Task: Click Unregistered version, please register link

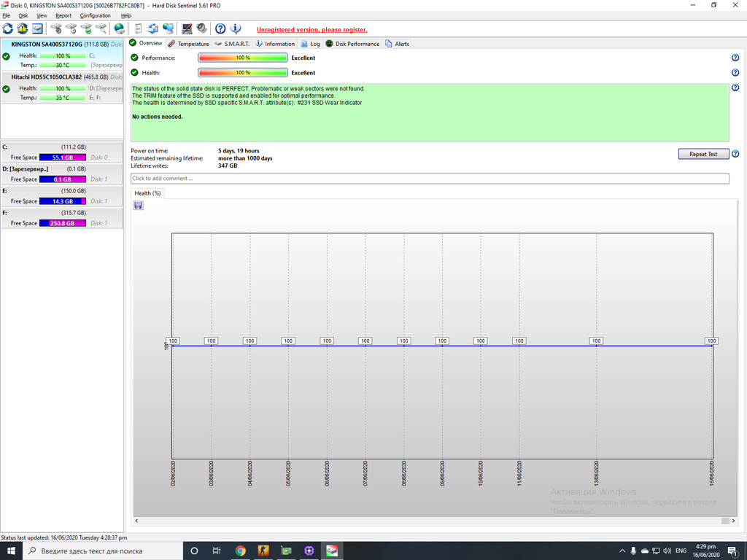Action: coord(312,29)
